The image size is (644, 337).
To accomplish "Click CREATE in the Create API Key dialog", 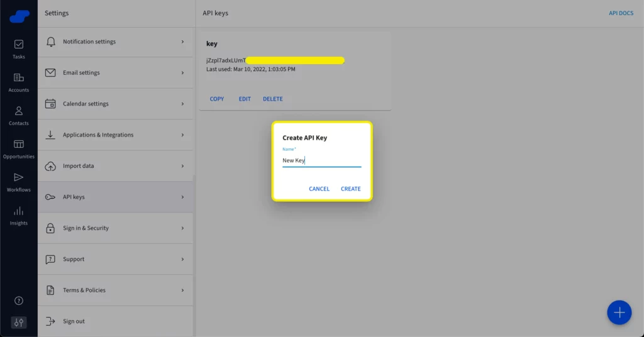I will [350, 189].
